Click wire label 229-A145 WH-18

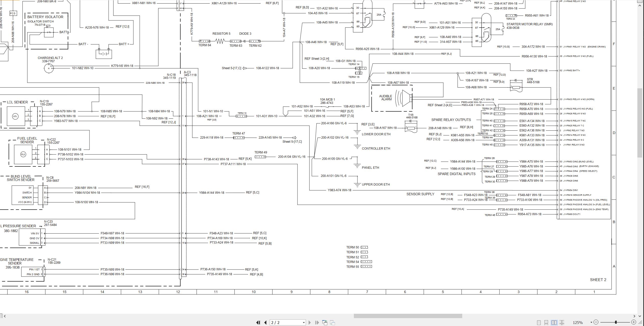270,138
